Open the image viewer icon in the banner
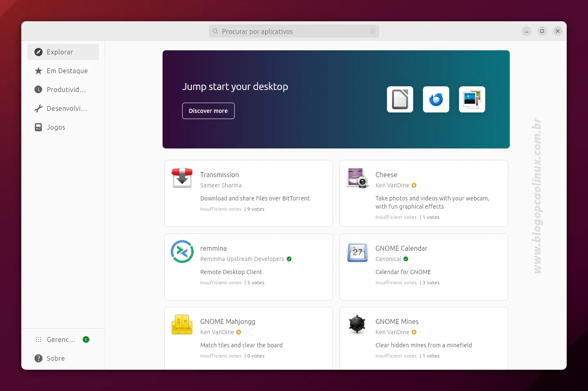This screenshot has height=391, width=588. [472, 99]
